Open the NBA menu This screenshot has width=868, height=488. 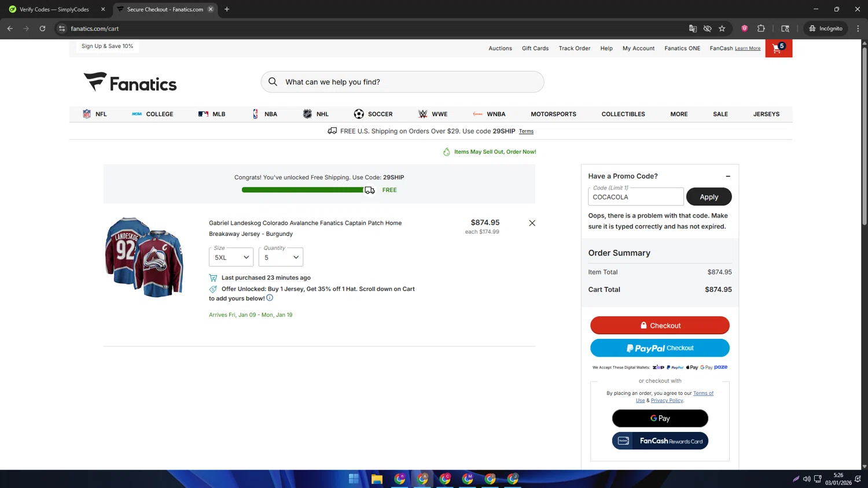(x=264, y=114)
